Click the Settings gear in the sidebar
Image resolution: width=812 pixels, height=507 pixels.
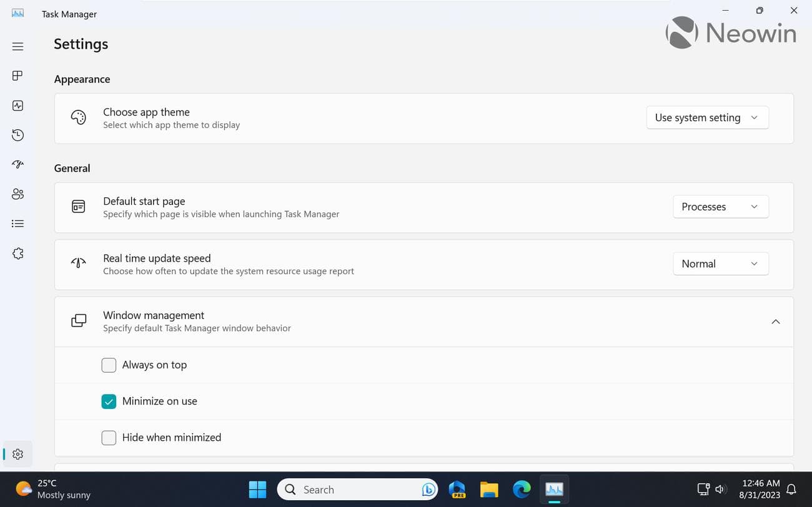(17, 454)
